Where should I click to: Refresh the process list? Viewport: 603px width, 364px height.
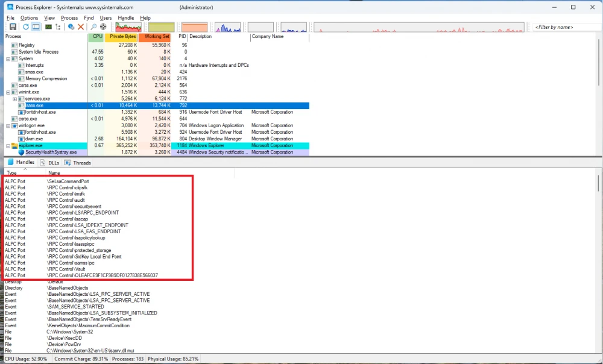click(x=25, y=27)
